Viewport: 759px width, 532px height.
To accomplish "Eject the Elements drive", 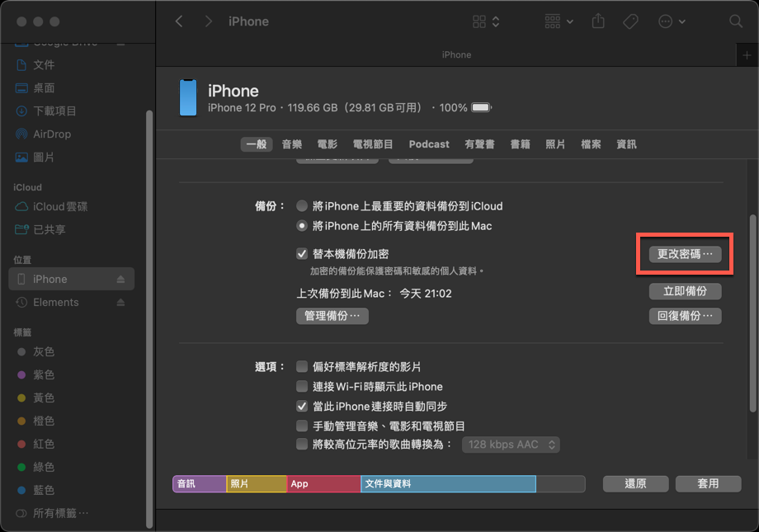I will coord(120,303).
